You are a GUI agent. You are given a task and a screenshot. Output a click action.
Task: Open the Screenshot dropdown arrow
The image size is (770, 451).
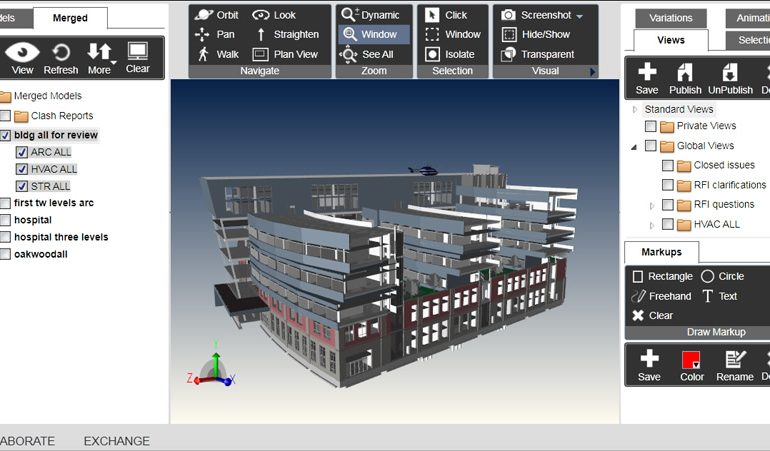point(580,16)
